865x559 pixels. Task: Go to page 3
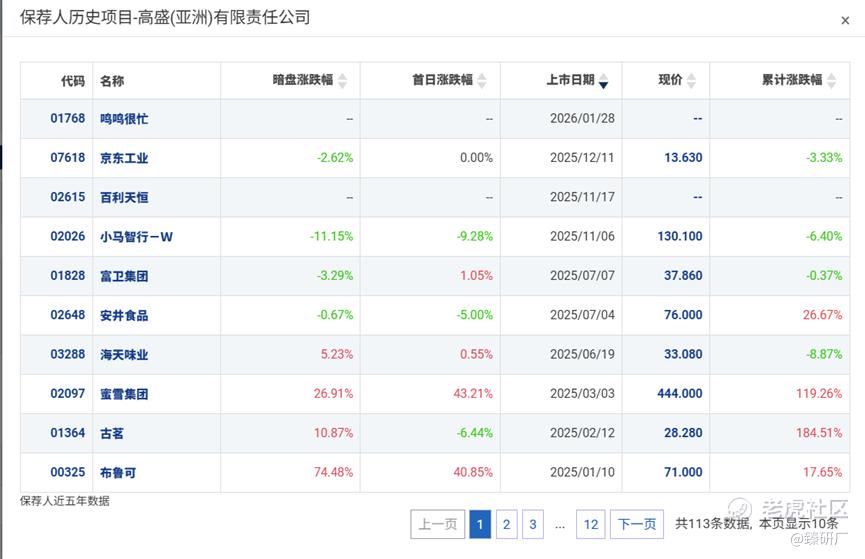tap(533, 524)
